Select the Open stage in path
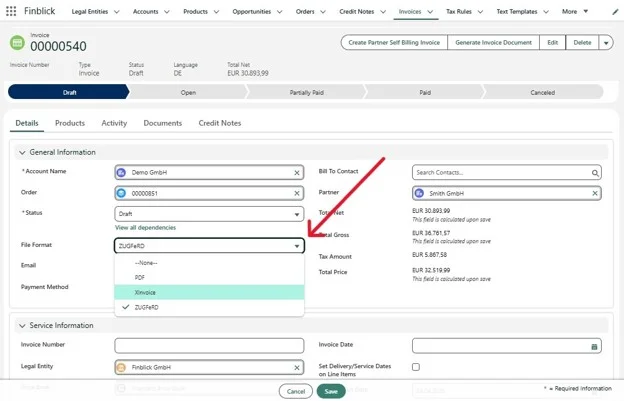Screen dimensions: 624x401 click(188, 92)
